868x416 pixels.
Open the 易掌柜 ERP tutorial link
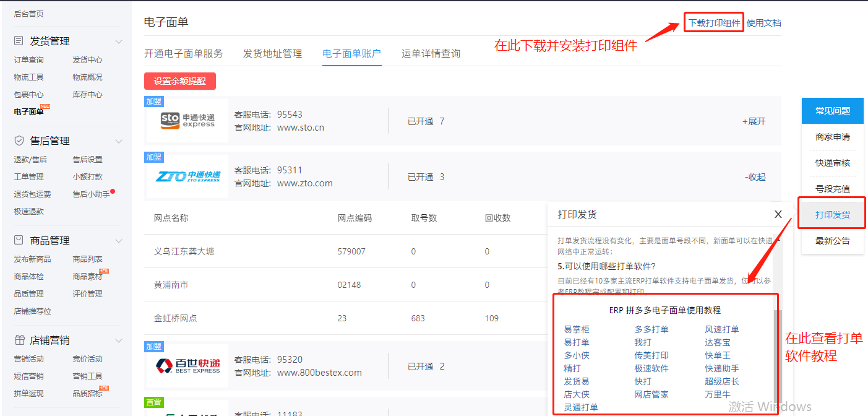tap(577, 329)
